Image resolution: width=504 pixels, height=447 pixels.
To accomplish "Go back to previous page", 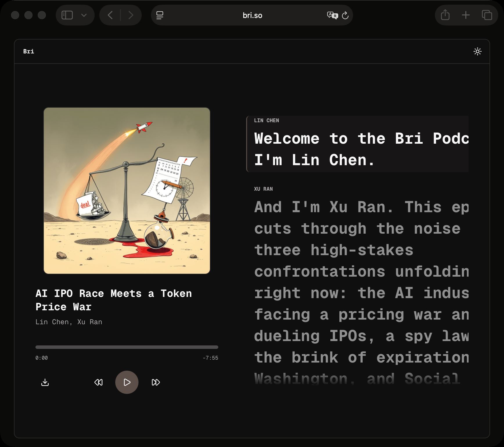I will [110, 15].
